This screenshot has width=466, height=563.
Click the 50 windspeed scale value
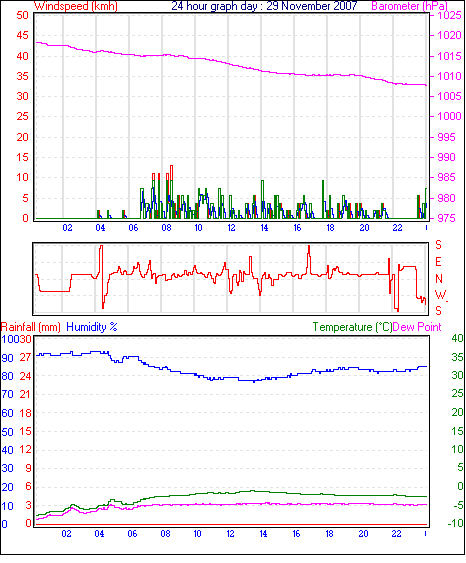click(22, 15)
